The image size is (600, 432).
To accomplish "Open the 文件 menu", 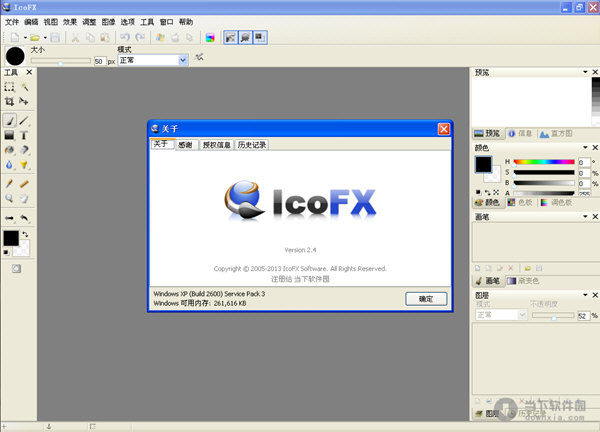I will click(x=12, y=22).
